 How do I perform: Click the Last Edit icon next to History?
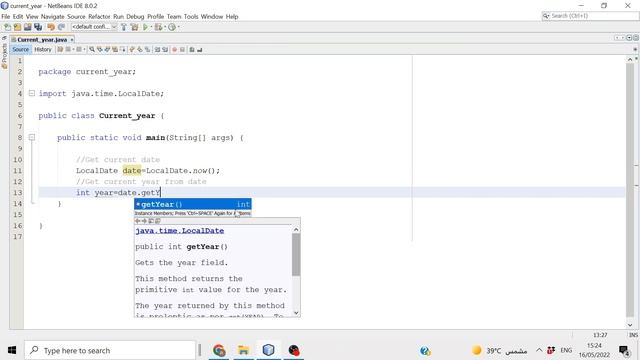(x=60, y=49)
